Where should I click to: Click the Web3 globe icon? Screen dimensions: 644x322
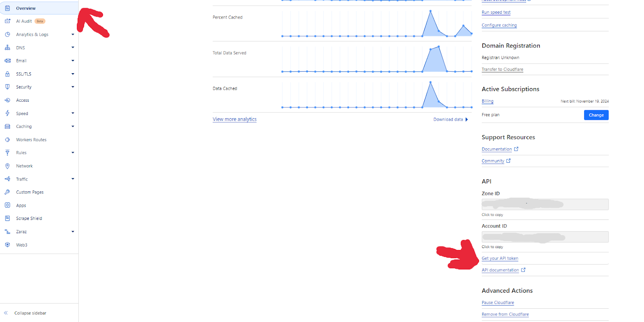pos(7,245)
